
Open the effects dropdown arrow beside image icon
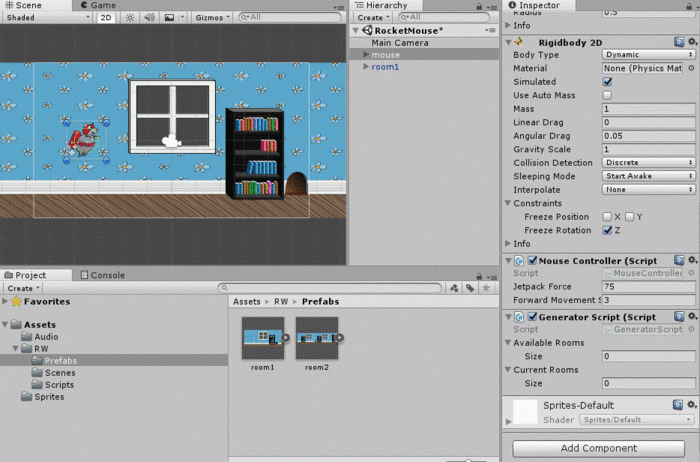click(182, 17)
